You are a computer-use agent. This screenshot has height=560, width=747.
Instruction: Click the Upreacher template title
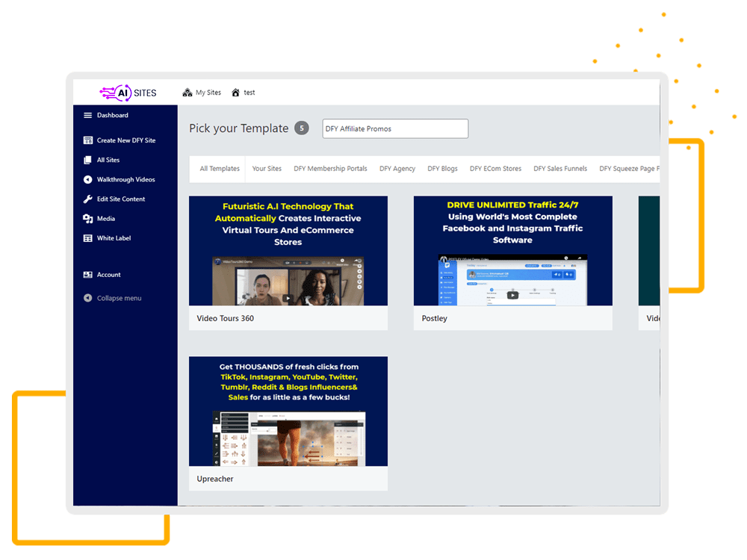215,479
